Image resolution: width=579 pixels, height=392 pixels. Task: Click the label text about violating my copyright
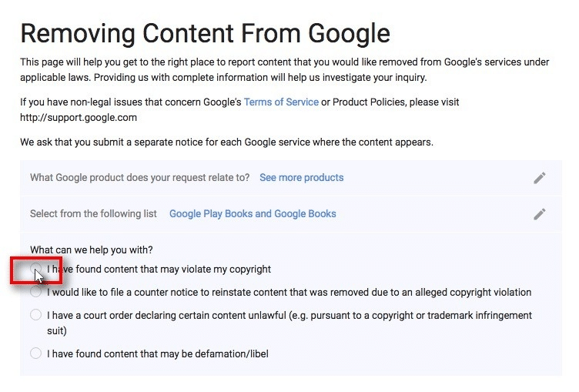159,270
